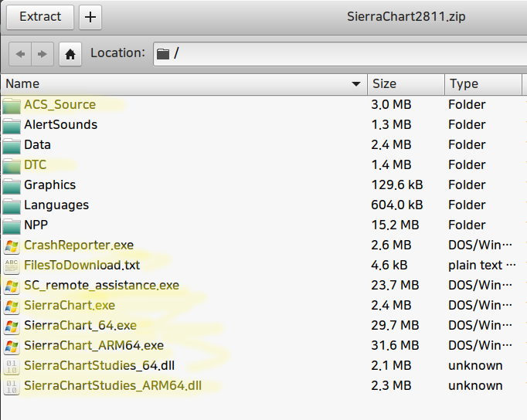
Task: Select the SierraChart_ARM64.exe entry
Action: click(93, 346)
